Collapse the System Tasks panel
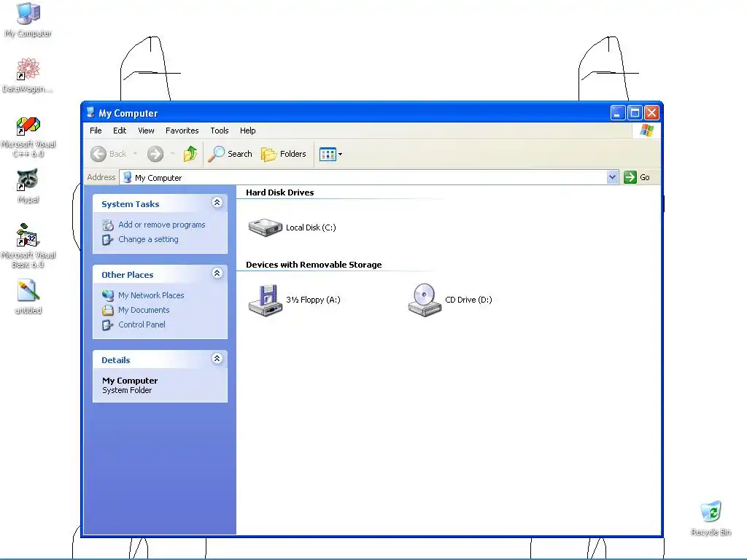Viewport: 747px width, 560px height. [x=217, y=203]
